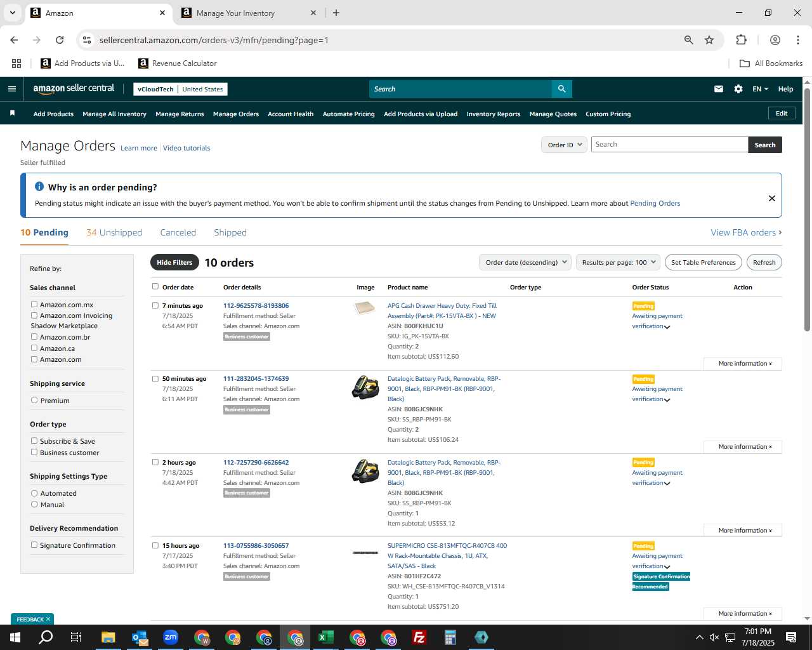The image size is (812, 650).
Task: Click the browser zoom magnifier icon
Action: coord(688,40)
